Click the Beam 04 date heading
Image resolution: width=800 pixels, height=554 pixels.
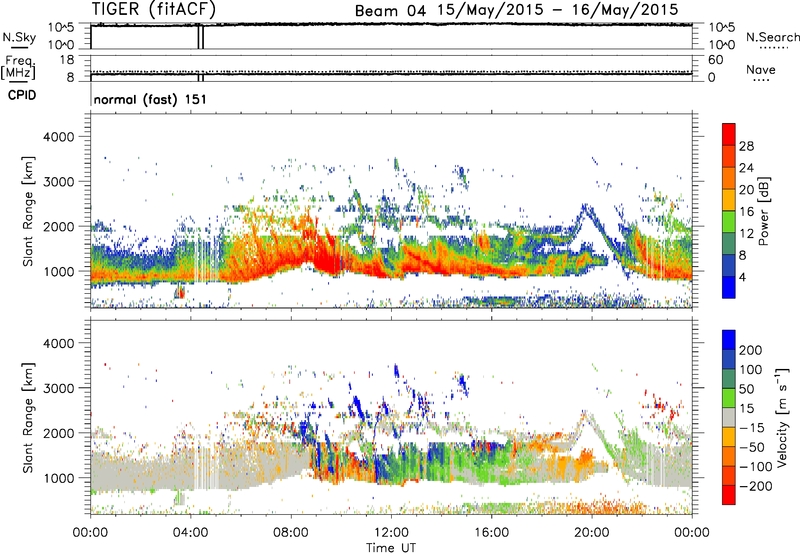(x=516, y=10)
